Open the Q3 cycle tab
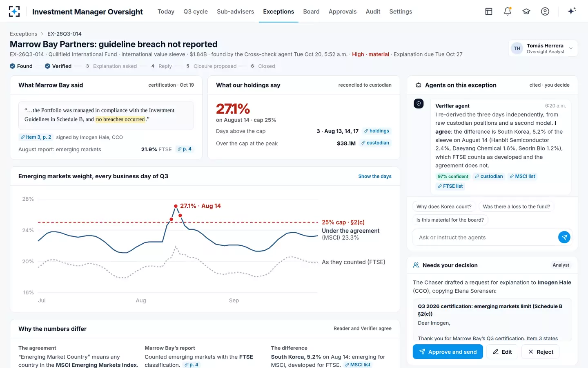588x368 pixels. 196,11
